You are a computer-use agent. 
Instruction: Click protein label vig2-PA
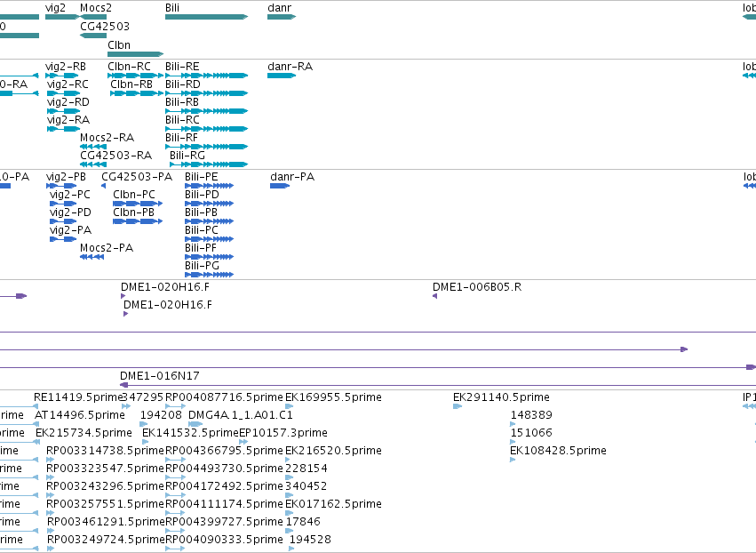70,230
